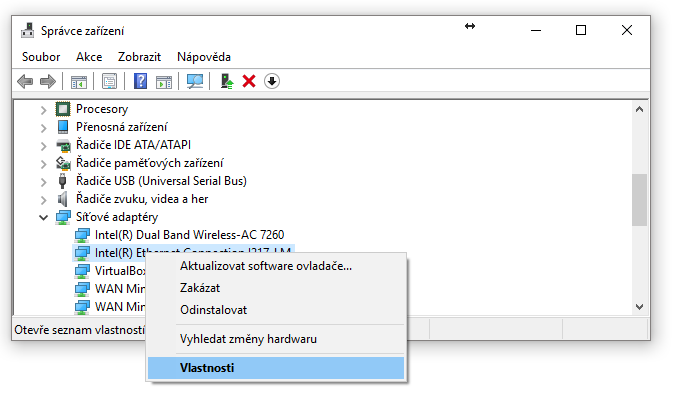Click the blue Help question mark icon
Viewport: 677px width, 393px height.
coord(140,81)
